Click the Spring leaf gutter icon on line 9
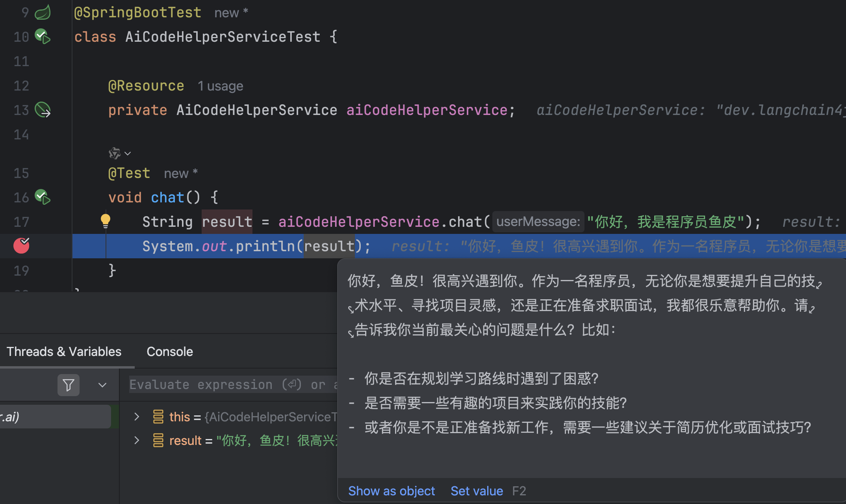Image resolution: width=846 pixels, height=504 pixels. coord(43,12)
